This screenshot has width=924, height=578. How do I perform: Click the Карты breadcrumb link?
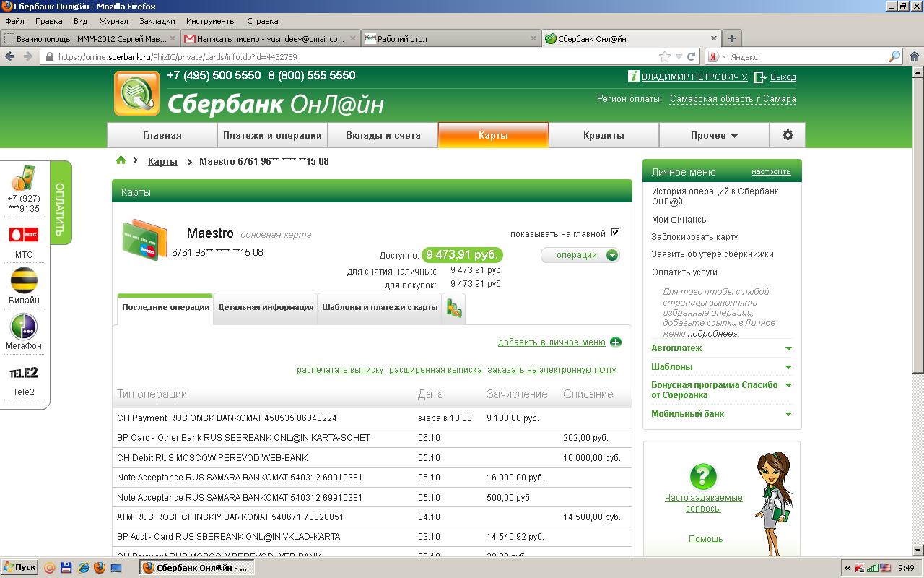pos(162,161)
